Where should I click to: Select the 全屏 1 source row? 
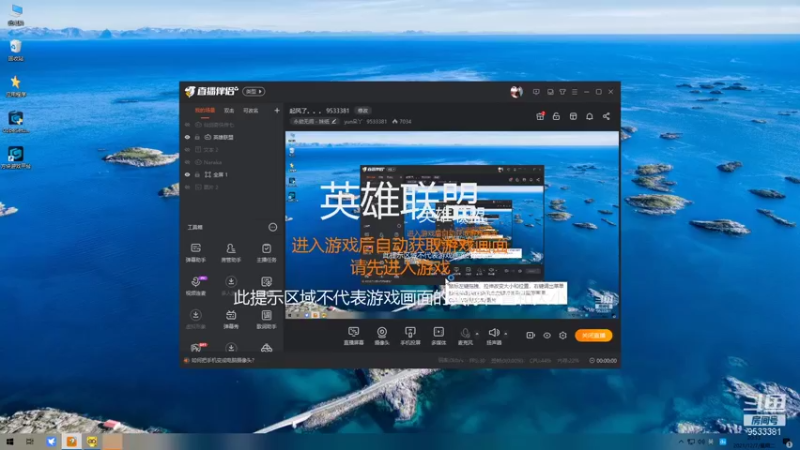(232, 174)
